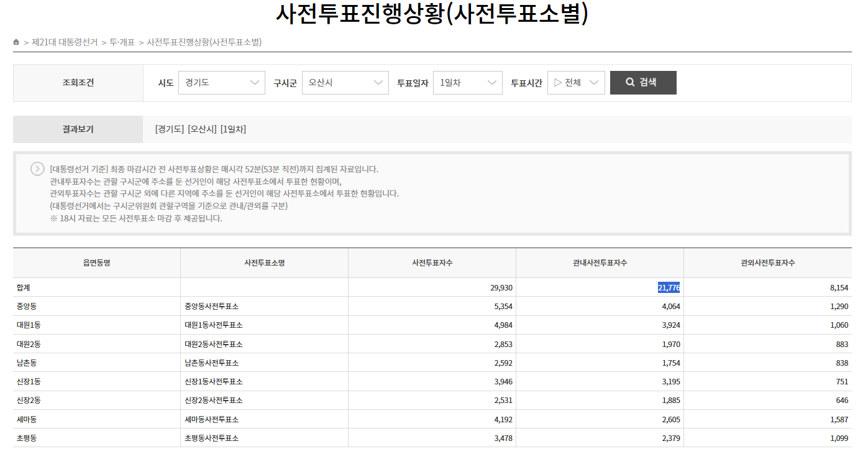Open the 투표일자 dropdown showing 1일차
Screen dimensions: 868x459
(467, 83)
